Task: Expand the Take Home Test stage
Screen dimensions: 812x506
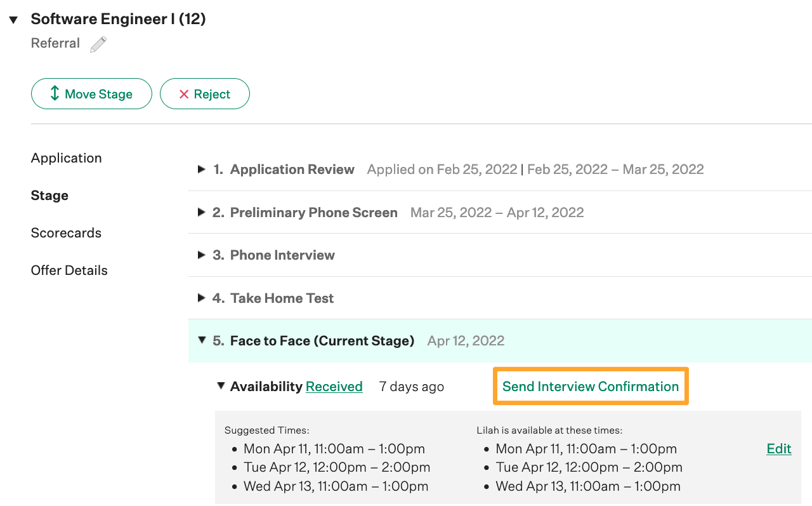Action: pyautogui.click(x=201, y=298)
